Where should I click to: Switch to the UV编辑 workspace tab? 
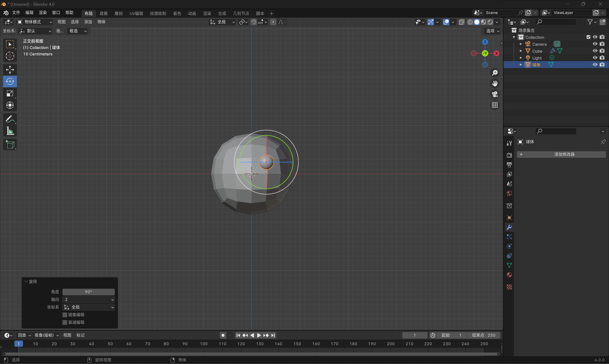point(136,14)
